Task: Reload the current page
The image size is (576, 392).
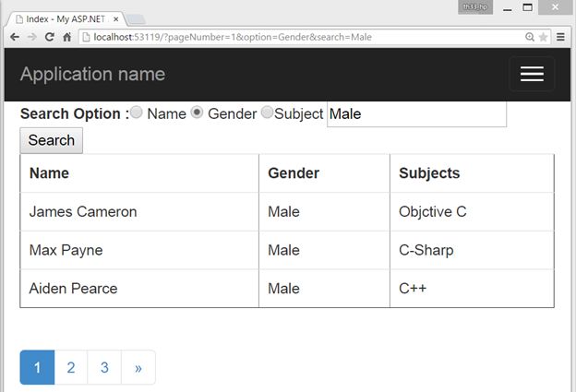Action: [x=49, y=37]
